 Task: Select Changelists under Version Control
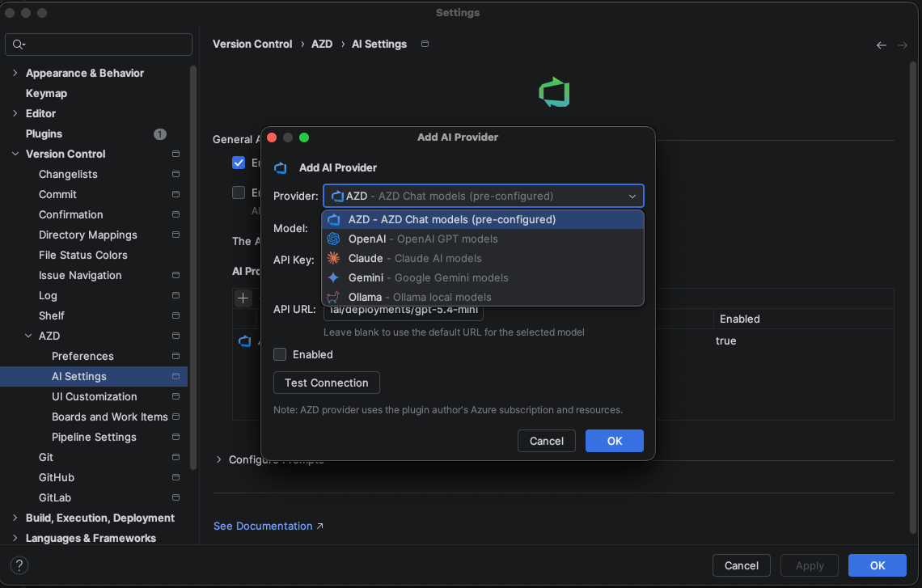tap(68, 174)
